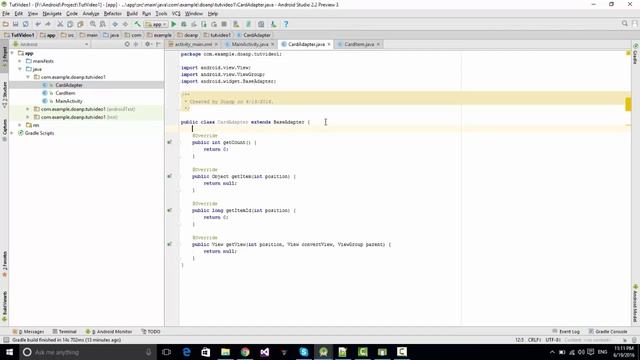The width and height of the screenshot is (640, 360).
Task: Click the Stop square icon
Action: click(x=224, y=24)
